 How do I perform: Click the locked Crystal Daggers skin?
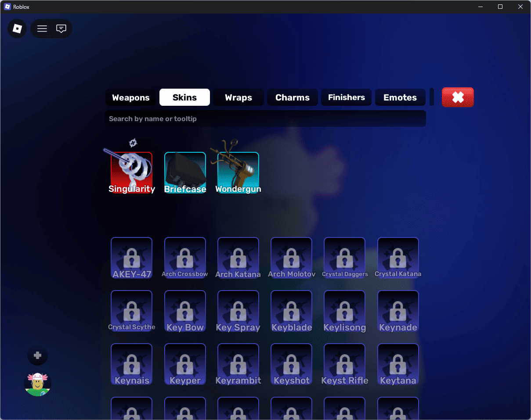[x=345, y=258]
